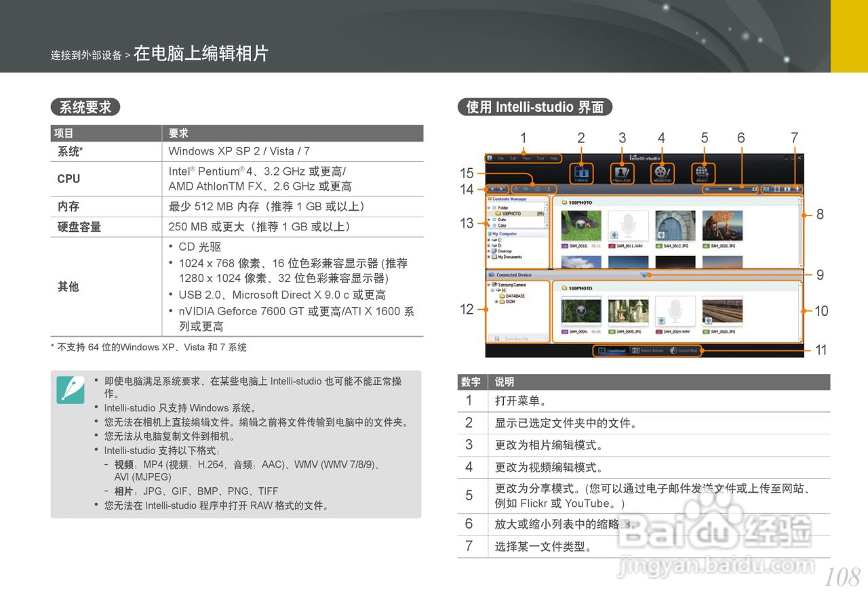
Task: Open the Tool menu
Action: coord(540,158)
